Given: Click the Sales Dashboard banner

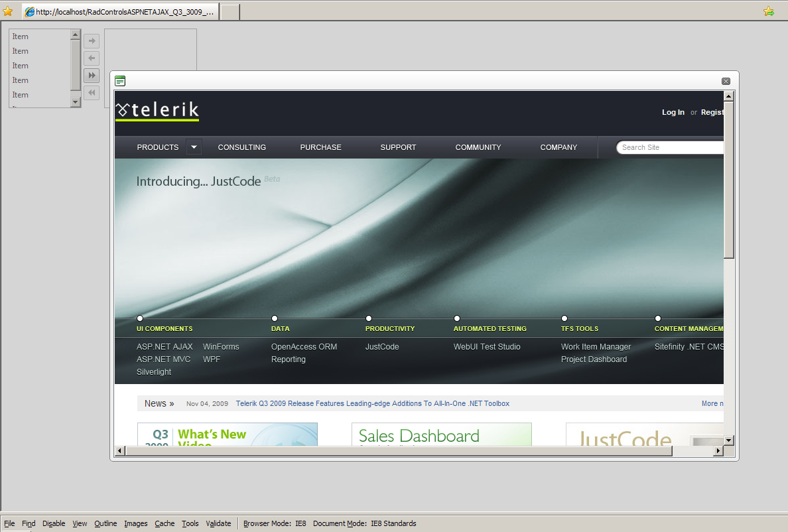Looking at the screenshot, I should (x=441, y=434).
